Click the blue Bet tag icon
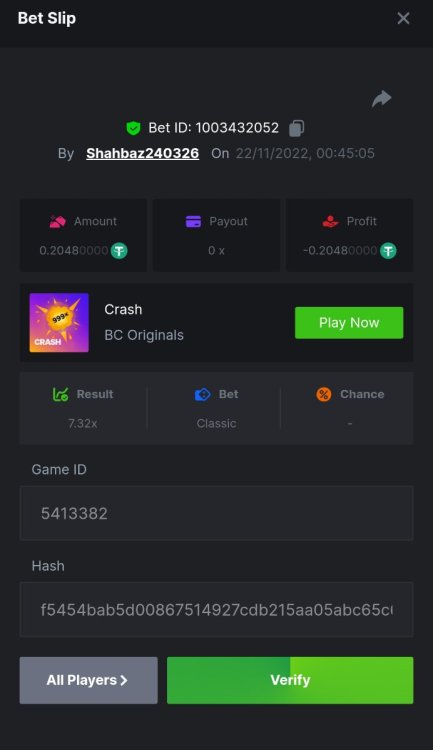 202,394
